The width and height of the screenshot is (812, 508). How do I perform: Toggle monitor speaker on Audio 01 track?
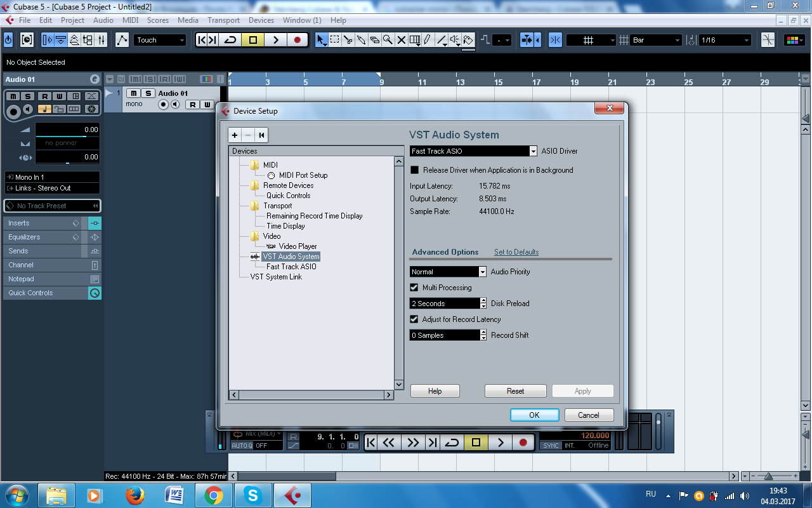click(174, 104)
